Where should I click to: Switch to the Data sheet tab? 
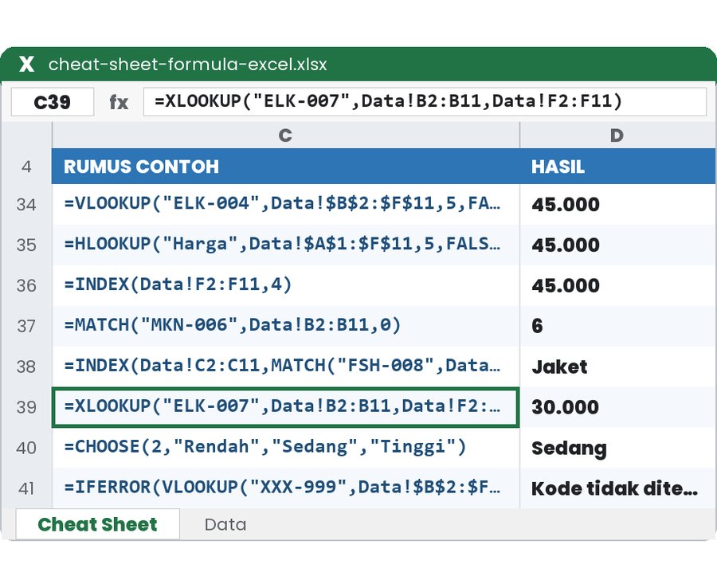pos(225,524)
